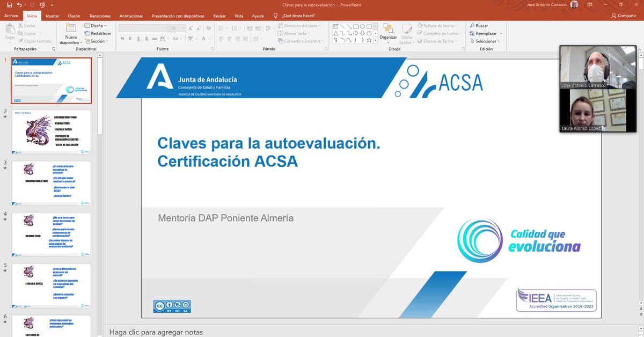
Task: Pick the text box shape in gallery
Action: 335,26
